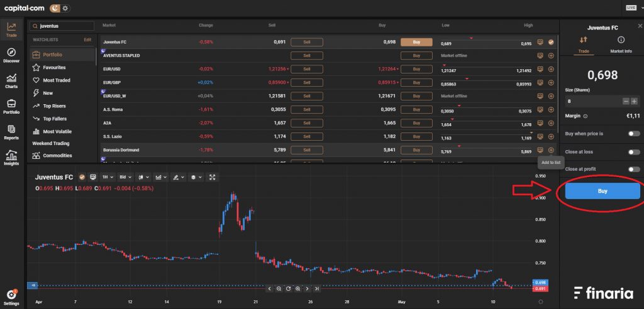Zoom out the chart
The width and height of the screenshot is (644, 309).
click(279, 289)
